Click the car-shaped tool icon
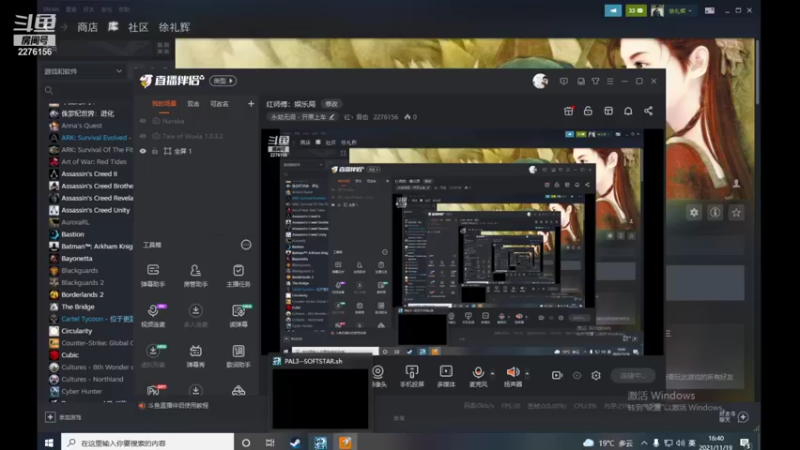This screenshot has height=450, width=800. [x=238, y=391]
